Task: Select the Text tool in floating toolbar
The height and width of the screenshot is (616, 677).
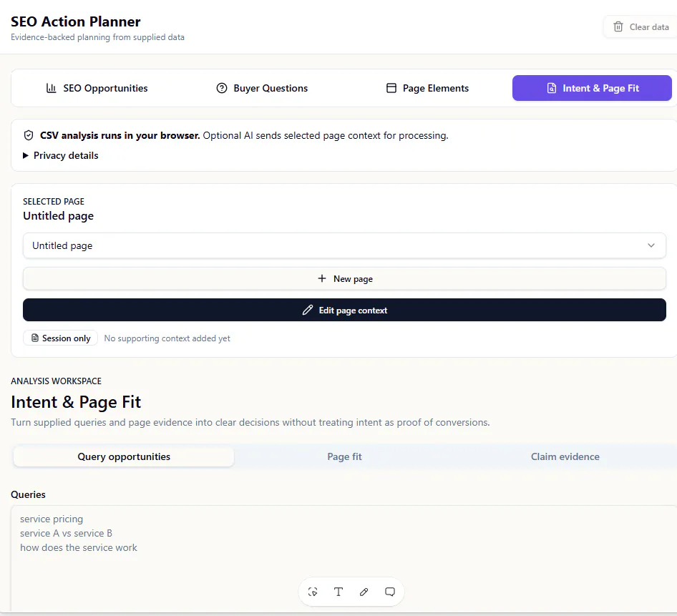Action: tap(338, 592)
